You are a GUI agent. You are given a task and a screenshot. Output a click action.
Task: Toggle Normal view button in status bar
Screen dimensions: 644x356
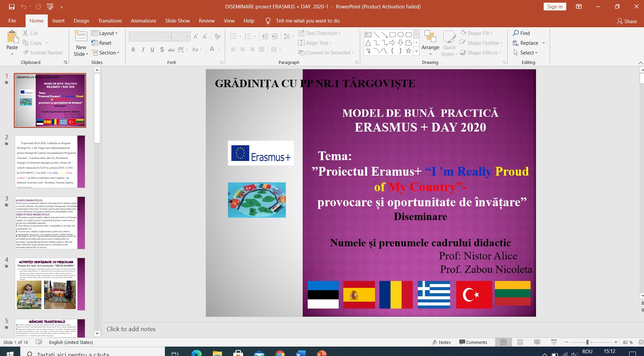[x=503, y=342]
